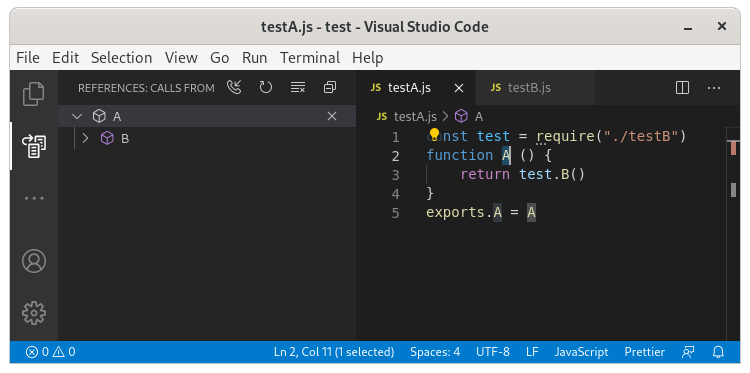Click Ln 2, Col 11 status item
750x373 pixels.
[334, 352]
